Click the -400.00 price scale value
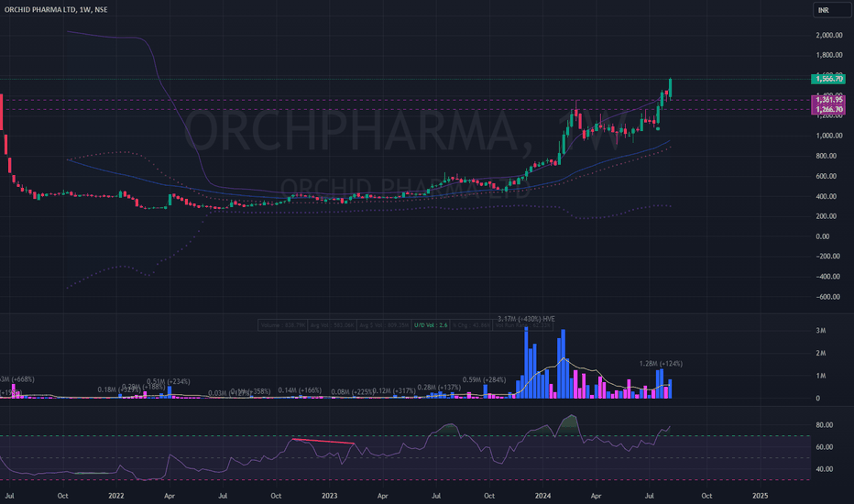This screenshot has height=504, width=854. 827,277
